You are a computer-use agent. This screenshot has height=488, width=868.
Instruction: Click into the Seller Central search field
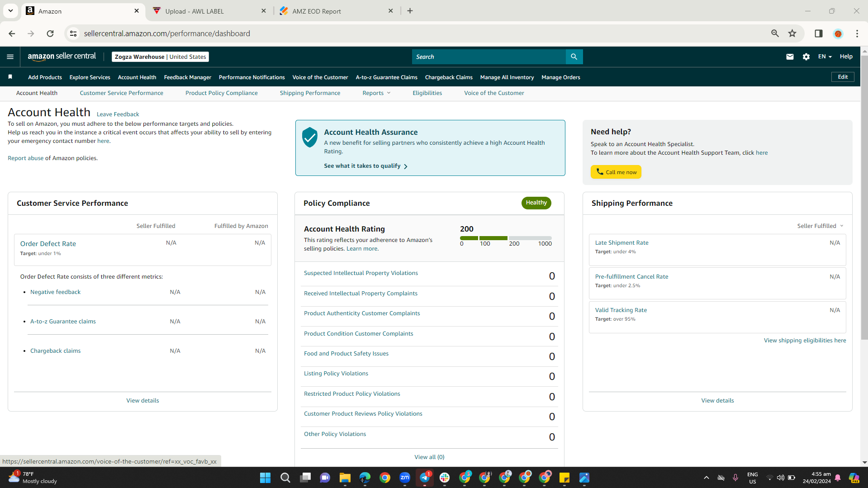tap(489, 57)
